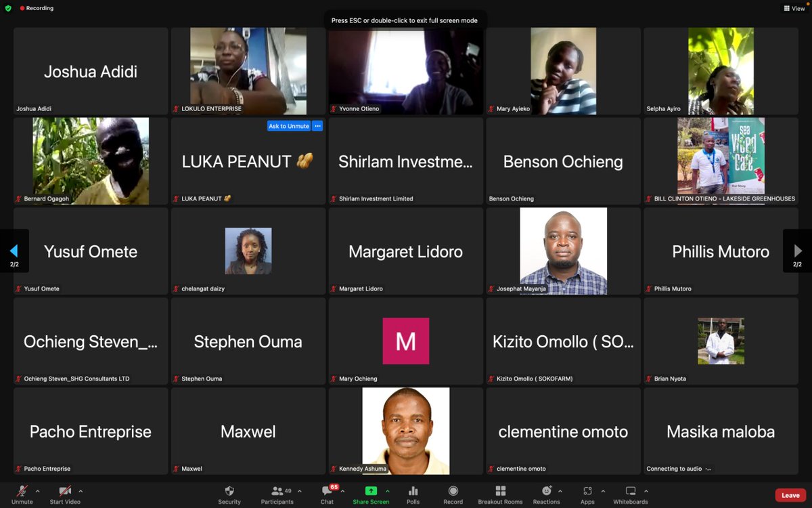812x508 pixels.
Task: Click the Recording status indicator
Action: tap(34, 8)
